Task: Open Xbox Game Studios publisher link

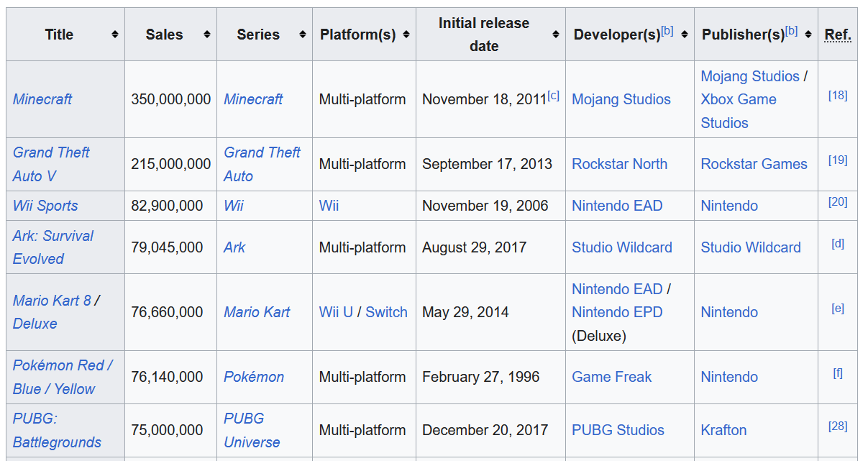Action: [739, 111]
